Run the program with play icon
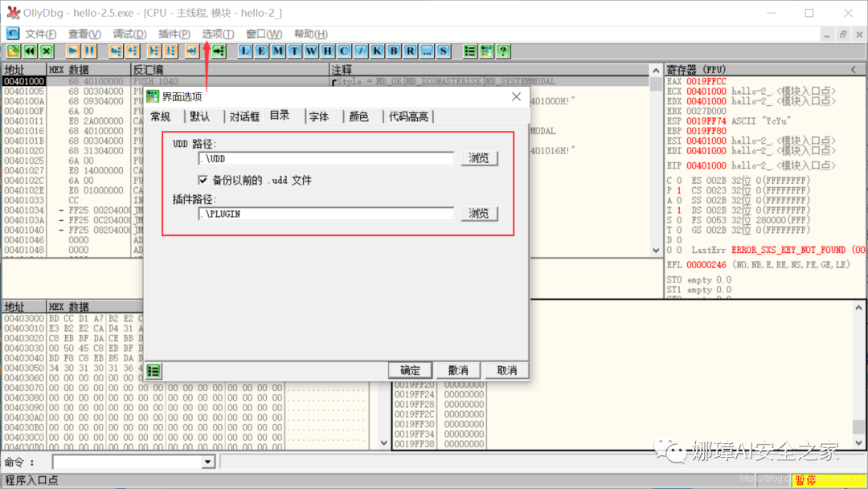 pyautogui.click(x=72, y=51)
